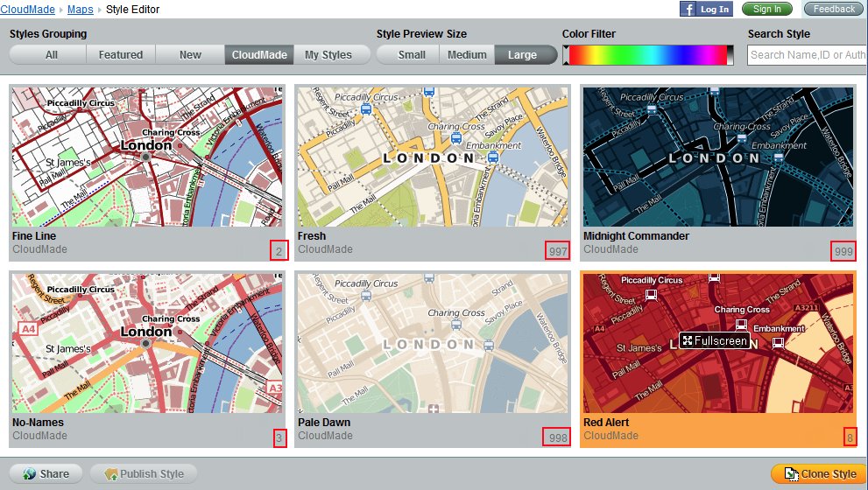
Task: Click style ID 997 under Fresh
Action: click(x=557, y=251)
